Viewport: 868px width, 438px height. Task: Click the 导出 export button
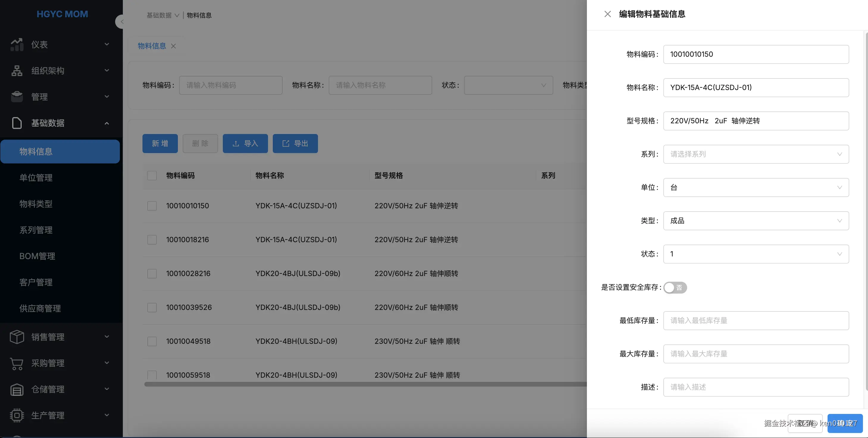(x=295, y=144)
